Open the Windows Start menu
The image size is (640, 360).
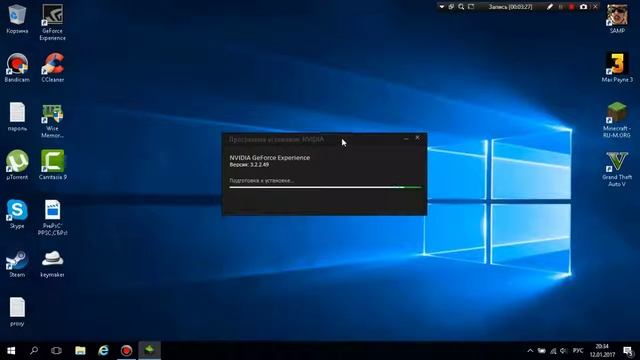point(11,351)
